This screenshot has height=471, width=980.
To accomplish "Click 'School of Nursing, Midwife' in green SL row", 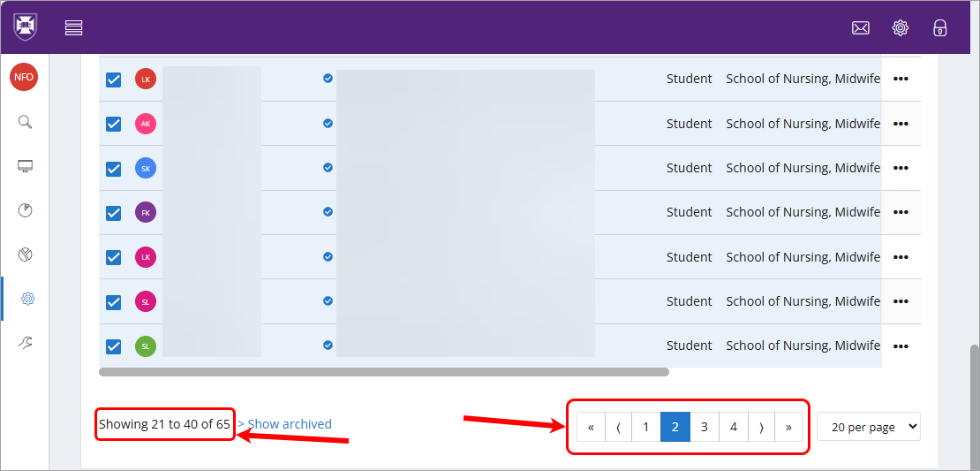I will pyautogui.click(x=803, y=346).
